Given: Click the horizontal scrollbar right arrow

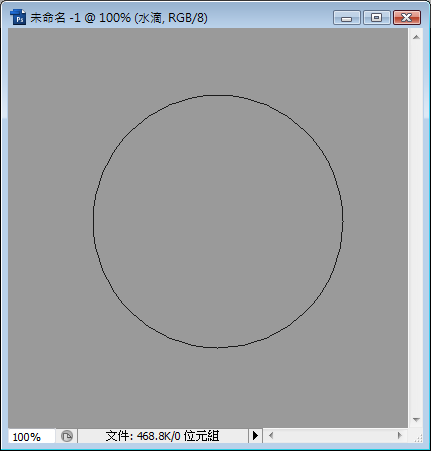Looking at the screenshot, I should pyautogui.click(x=400, y=435).
